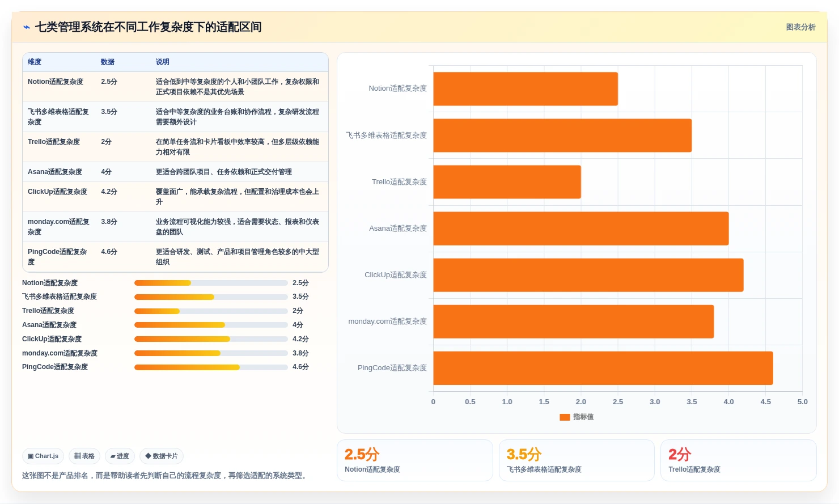839x504 pixels.
Task: Open the 2.5分 Notion data card
Action: pyautogui.click(x=415, y=460)
